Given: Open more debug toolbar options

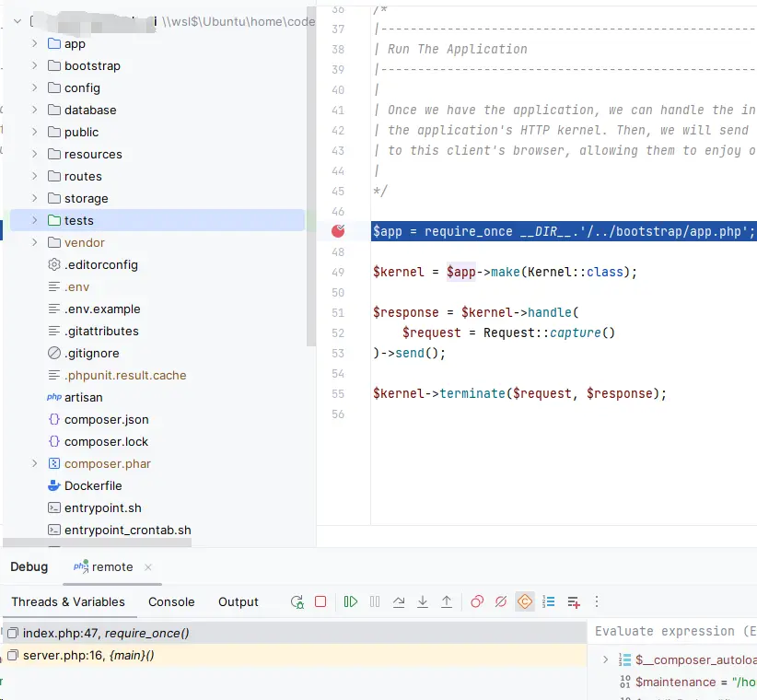Looking at the screenshot, I should click(x=597, y=602).
